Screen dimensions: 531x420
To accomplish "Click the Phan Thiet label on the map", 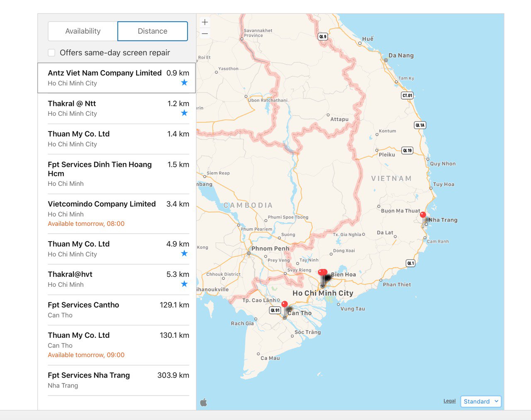I will 397,285.
